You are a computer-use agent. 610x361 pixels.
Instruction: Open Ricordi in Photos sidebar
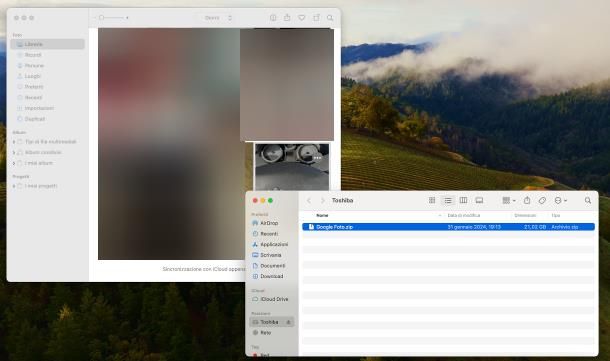(x=33, y=55)
